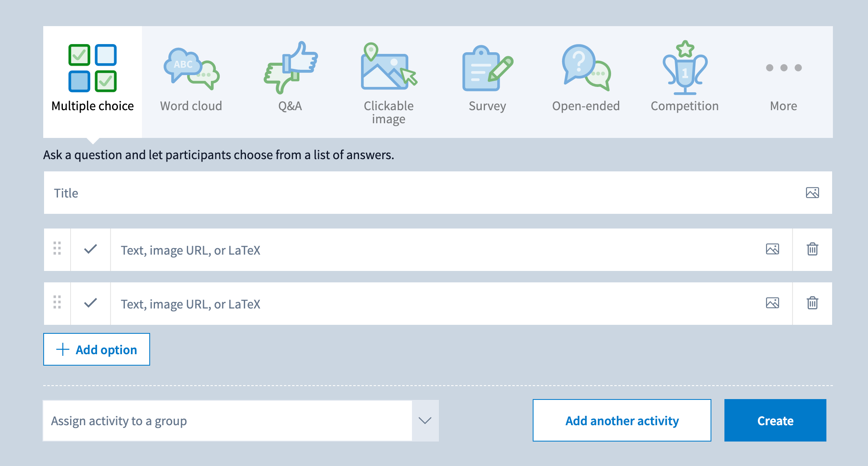Click the delete icon on second answer option
Image resolution: width=868 pixels, height=466 pixels.
point(813,303)
